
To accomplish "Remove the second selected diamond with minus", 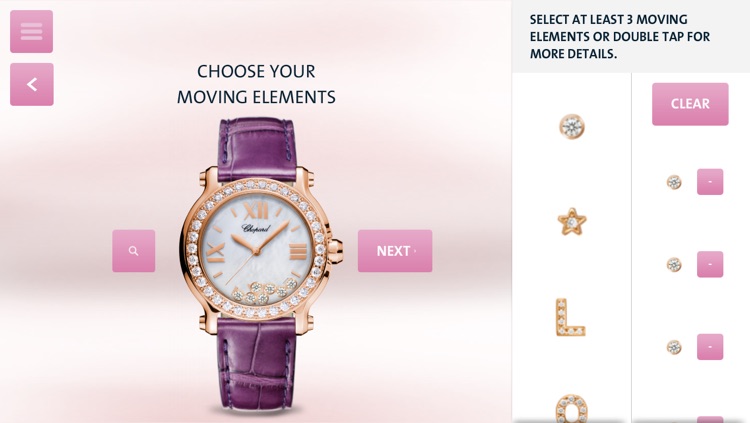I will coord(710,264).
